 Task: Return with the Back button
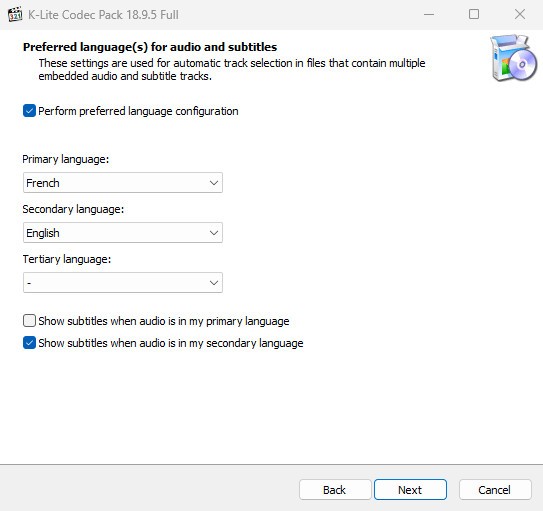pyautogui.click(x=335, y=490)
